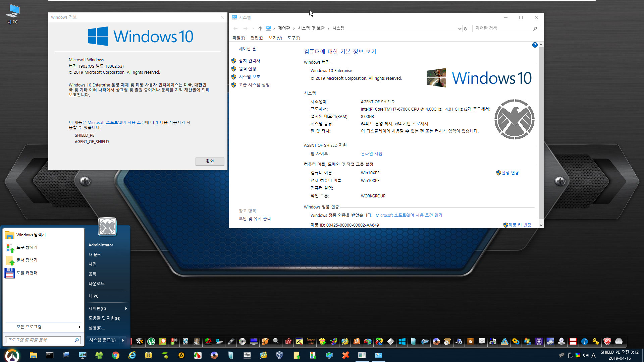Open the address bar history dropdown
The width and height of the screenshot is (644, 362).
coord(460,28)
